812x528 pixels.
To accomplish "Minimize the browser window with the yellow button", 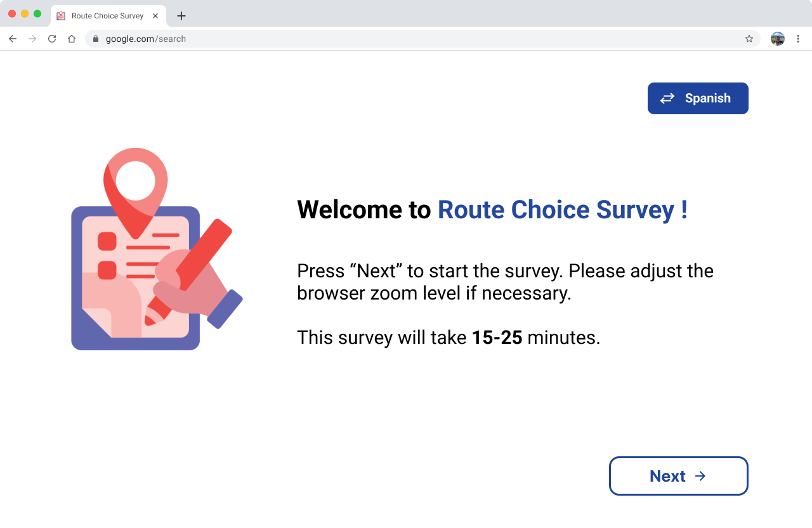I will [x=25, y=14].
